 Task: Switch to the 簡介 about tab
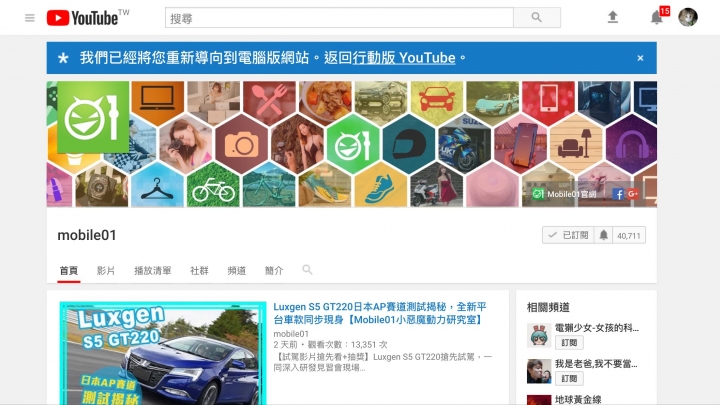click(274, 270)
